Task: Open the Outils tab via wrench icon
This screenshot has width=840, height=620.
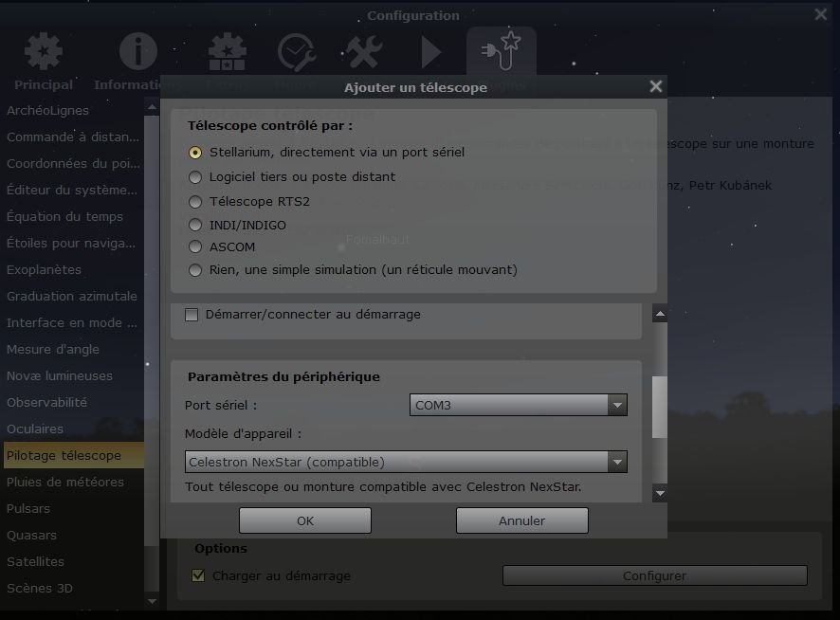Action: point(363,52)
